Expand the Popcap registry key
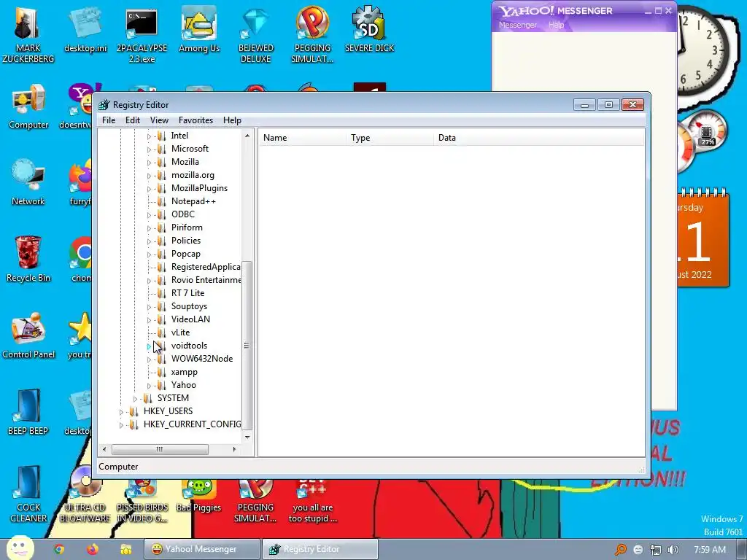 [149, 254]
